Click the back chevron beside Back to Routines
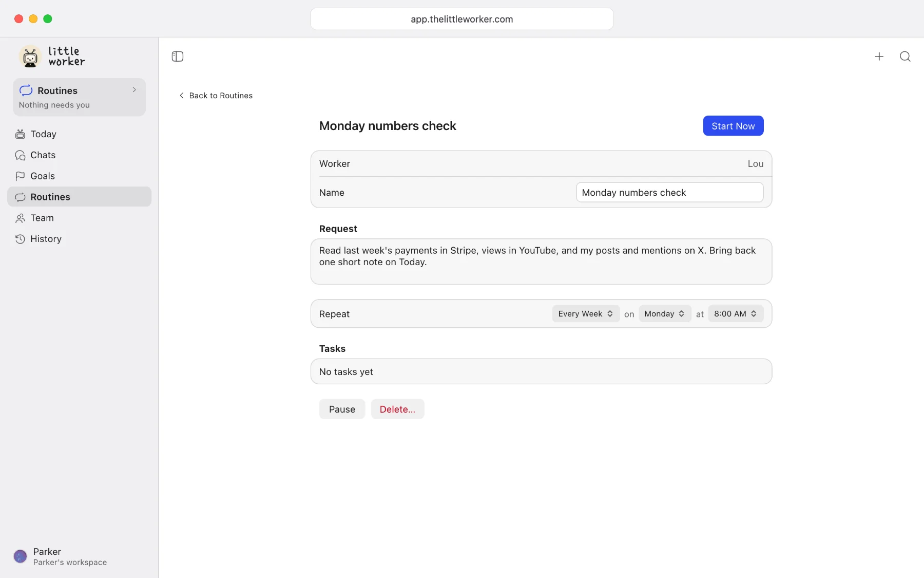The height and width of the screenshot is (578, 924). (182, 96)
